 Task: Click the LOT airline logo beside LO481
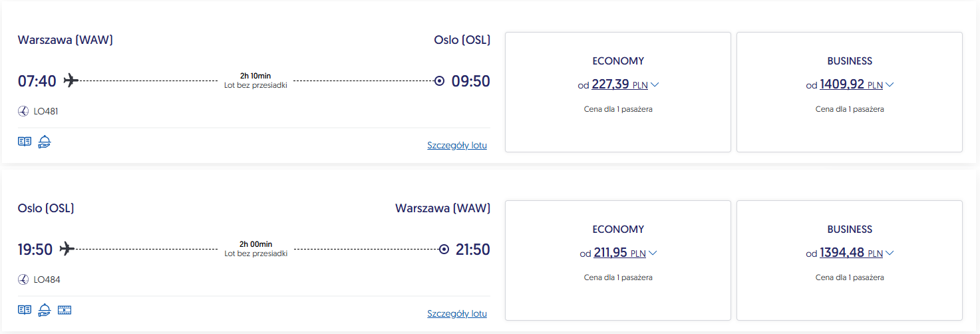[23, 111]
